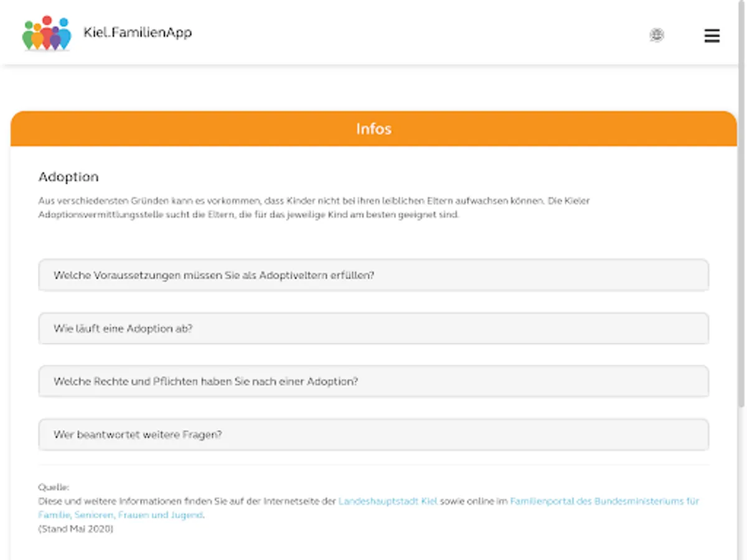747x560 pixels.
Task: Click the word 'Adoptionsvermittlungsstelle' in the intro
Action: click(x=92, y=215)
